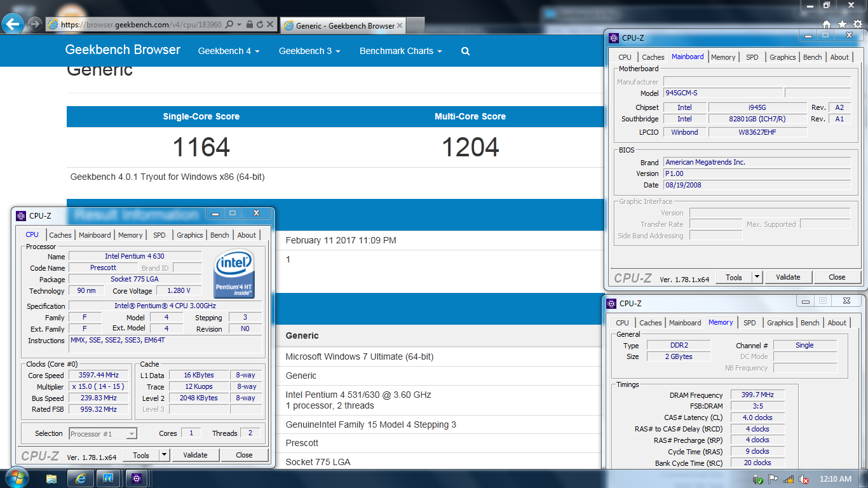Open the Processor #1 selection combo box
The width and height of the screenshot is (868, 488).
coord(102,433)
